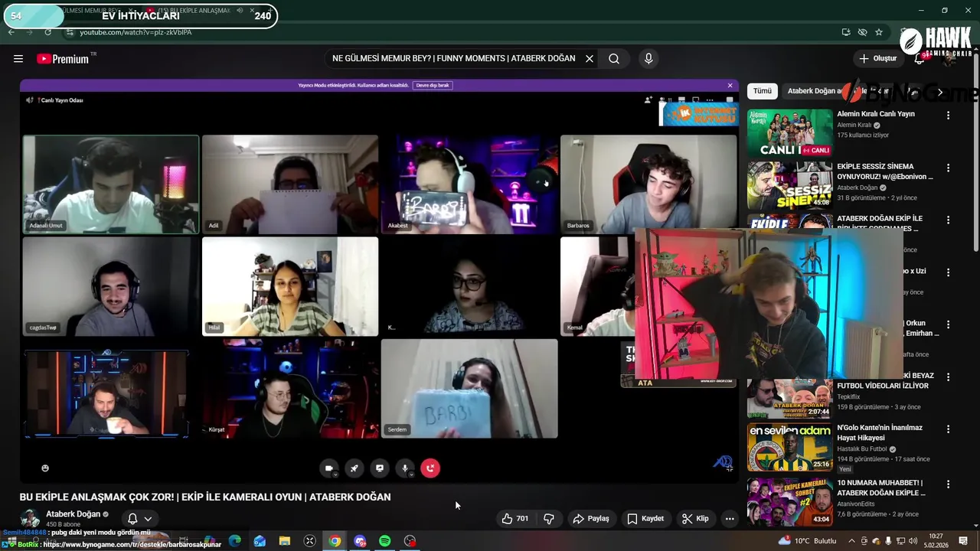Click video title BU EKİPLE ANLAŞMAK ÇOK ZOR
Image resolution: width=980 pixels, height=551 pixels.
point(205,497)
